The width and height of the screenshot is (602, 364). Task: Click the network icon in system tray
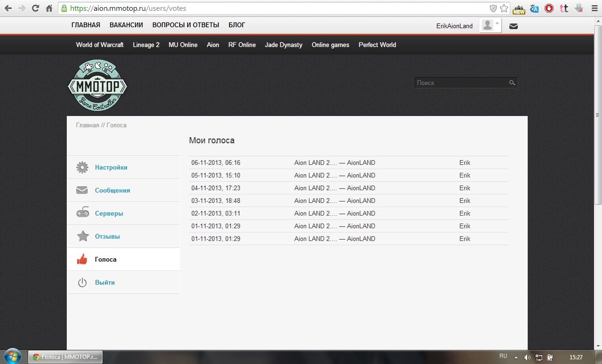click(539, 357)
